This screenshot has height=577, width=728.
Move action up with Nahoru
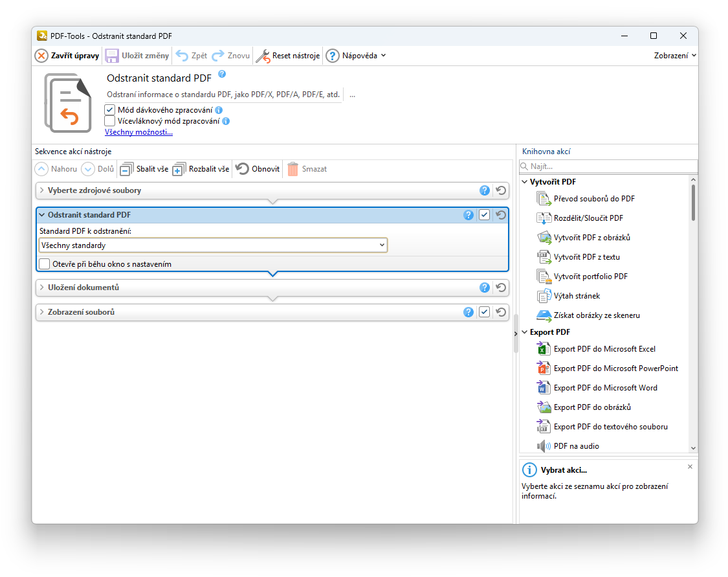56,169
